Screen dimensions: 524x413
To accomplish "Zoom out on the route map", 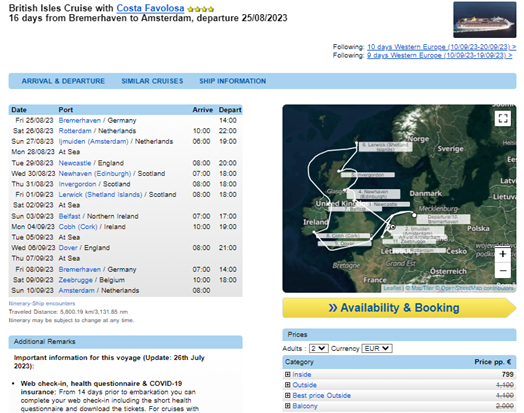I will (503, 270).
